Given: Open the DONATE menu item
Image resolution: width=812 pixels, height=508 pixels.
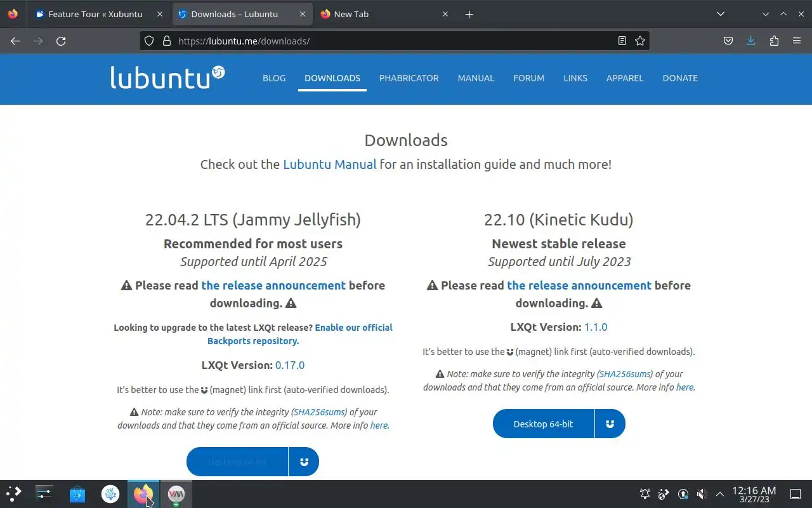Looking at the screenshot, I should [680, 78].
